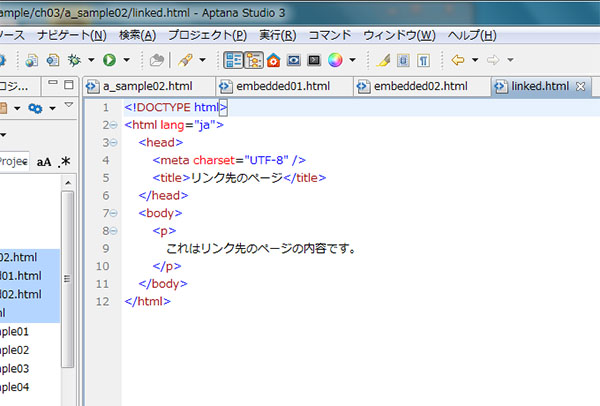Open dropdown next to color wheel icon

coord(352,60)
